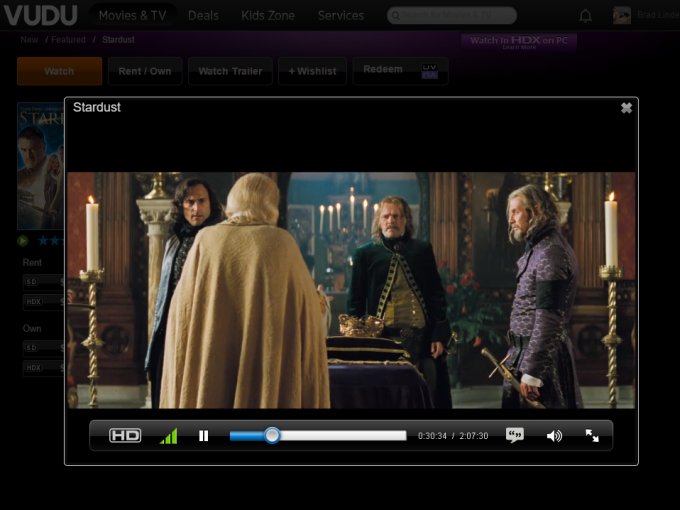
Task: Go to New breadcrumb link
Action: [x=29, y=40]
